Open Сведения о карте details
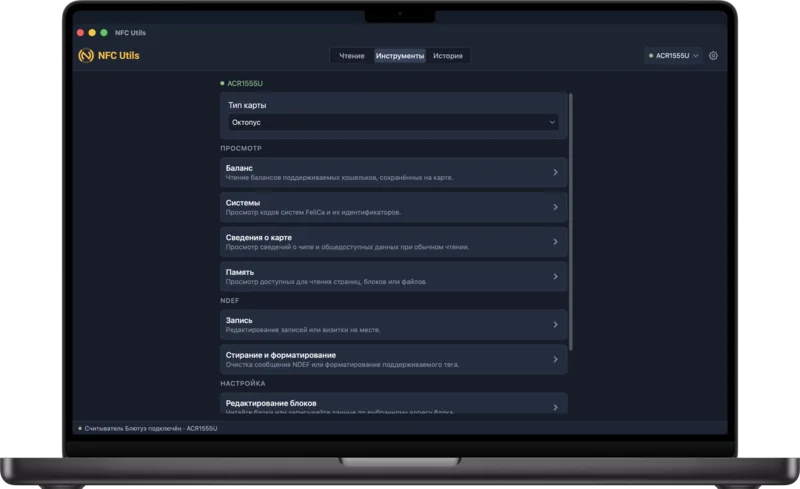 coord(393,242)
